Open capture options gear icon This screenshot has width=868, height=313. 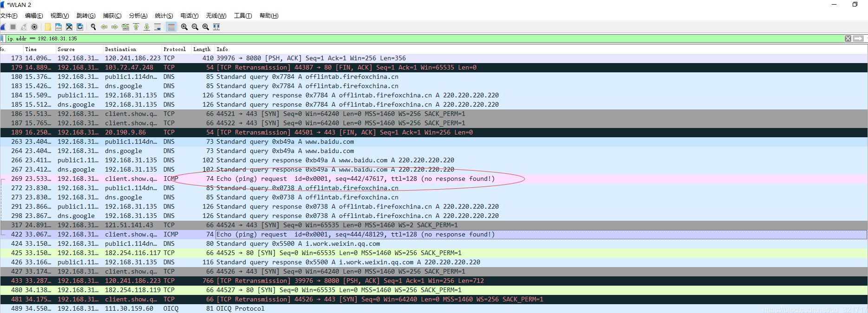34,27
